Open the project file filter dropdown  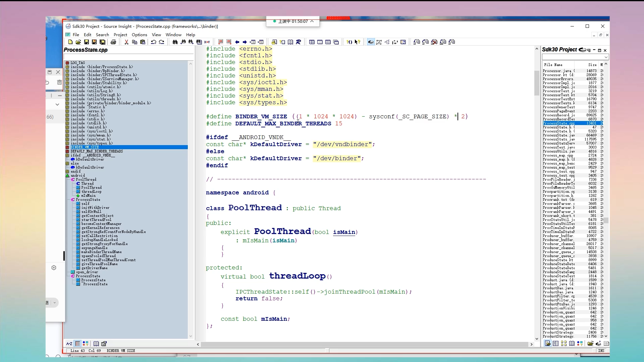606,57
